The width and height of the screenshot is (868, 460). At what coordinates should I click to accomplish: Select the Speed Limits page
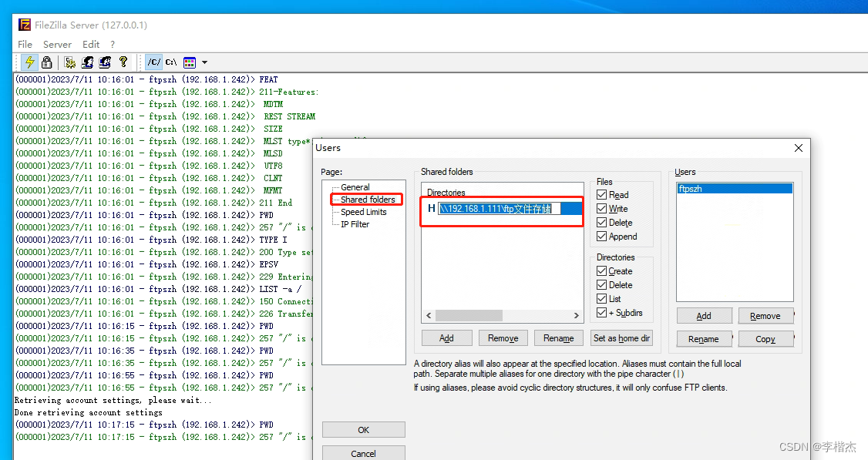(364, 212)
